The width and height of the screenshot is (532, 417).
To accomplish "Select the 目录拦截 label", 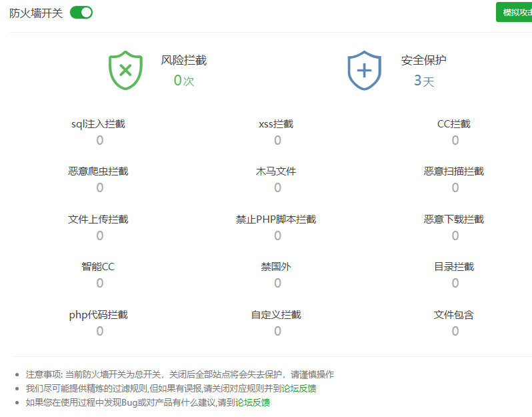I will [x=454, y=267].
